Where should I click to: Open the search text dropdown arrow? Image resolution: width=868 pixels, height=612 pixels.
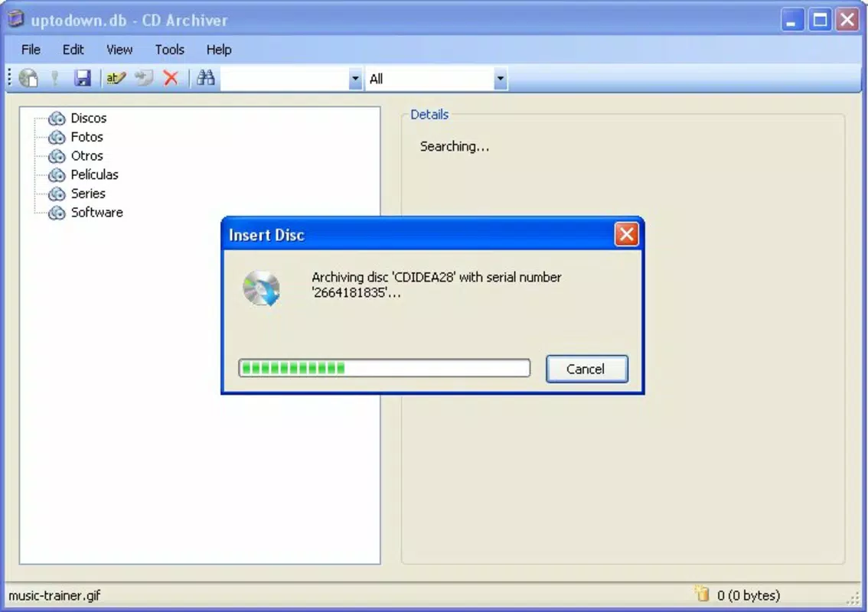click(355, 79)
